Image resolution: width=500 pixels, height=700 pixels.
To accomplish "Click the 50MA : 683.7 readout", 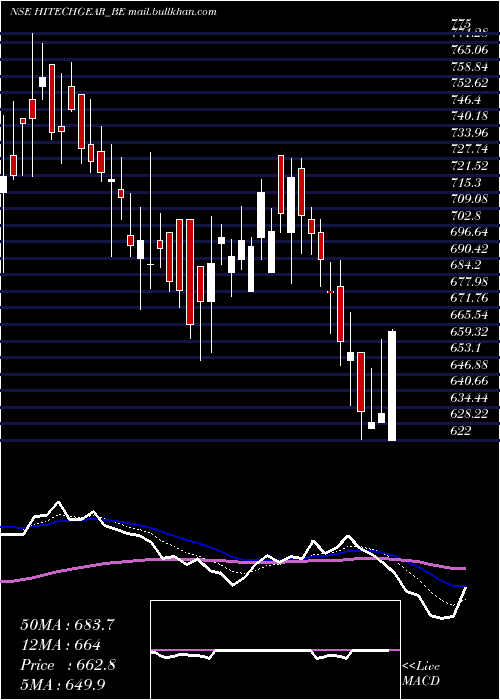I will click(68, 625).
